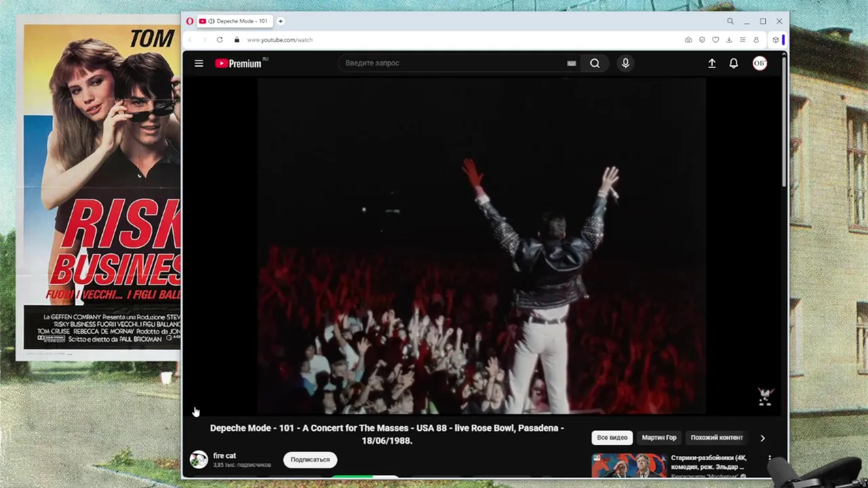Toggle the purple sidebar panel strip
This screenshot has width=868, height=488.
pyautogui.click(x=783, y=40)
